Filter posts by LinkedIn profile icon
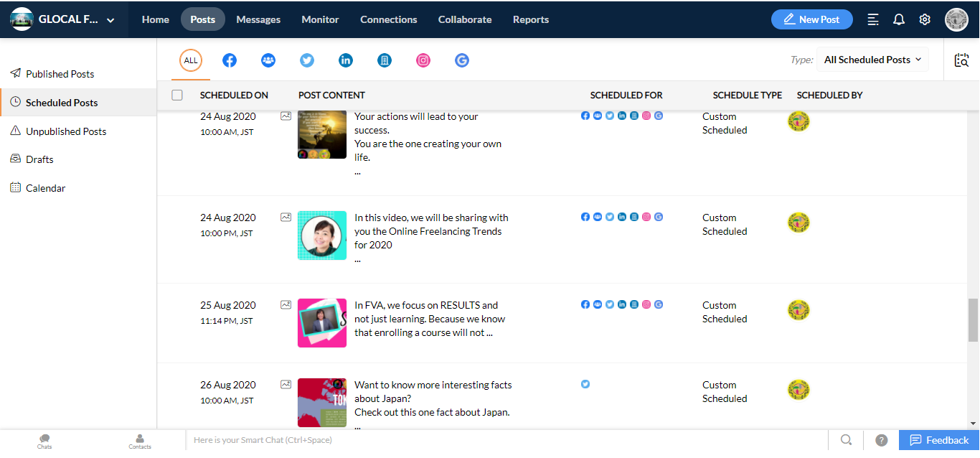Image resolution: width=980 pixels, height=458 pixels. [x=346, y=60]
